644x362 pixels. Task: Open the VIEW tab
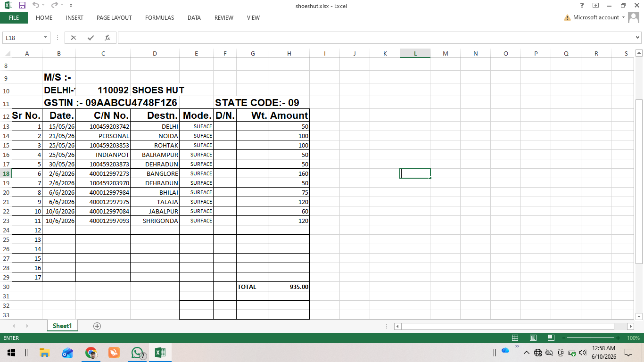(253, 18)
